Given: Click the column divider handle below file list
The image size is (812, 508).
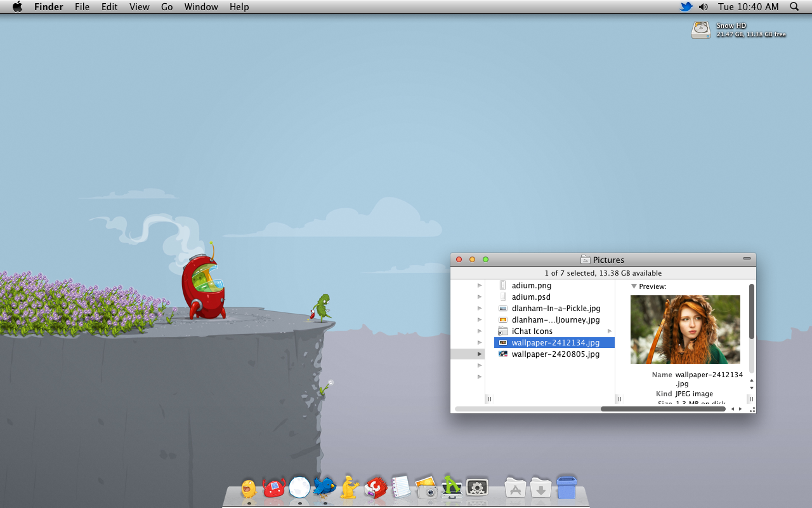Looking at the screenshot, I should click(620, 399).
